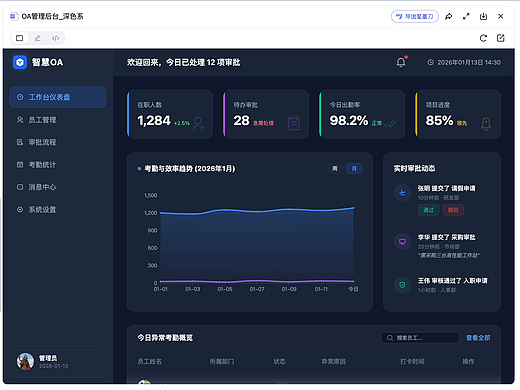Click the 01-07 label on chart axis
This screenshot has height=390, width=520.
[257, 289]
